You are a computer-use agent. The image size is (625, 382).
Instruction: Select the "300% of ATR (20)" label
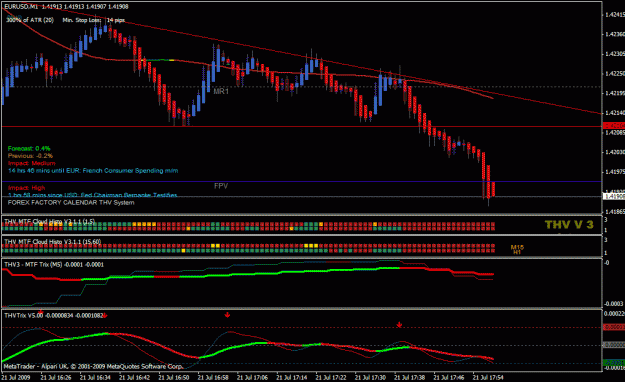coord(30,20)
